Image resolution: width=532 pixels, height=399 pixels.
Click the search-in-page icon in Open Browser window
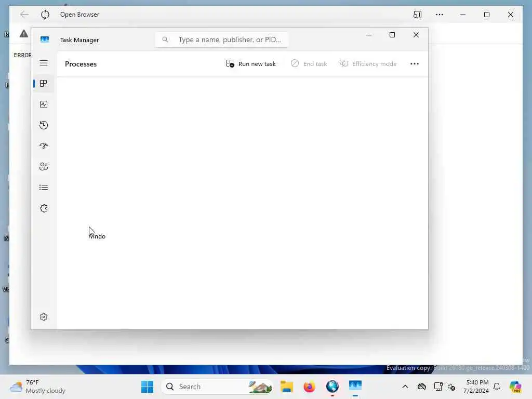(x=417, y=15)
